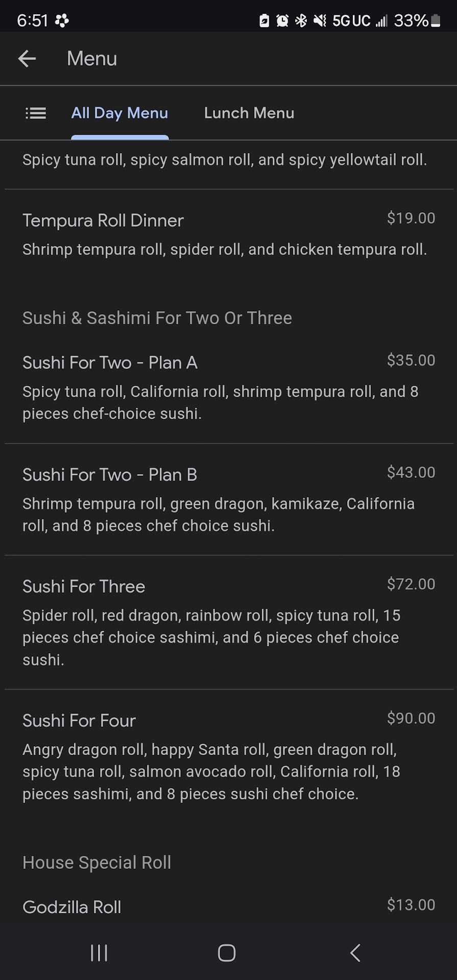This screenshot has height=980, width=457.
Task: Select Sushi For Two - Plan A
Action: coord(110,363)
